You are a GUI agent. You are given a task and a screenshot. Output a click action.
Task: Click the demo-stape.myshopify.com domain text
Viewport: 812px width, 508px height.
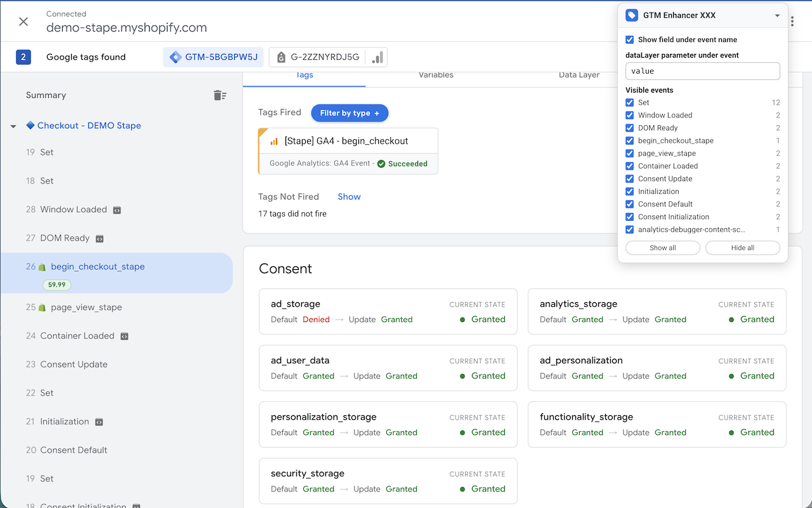pos(127,28)
